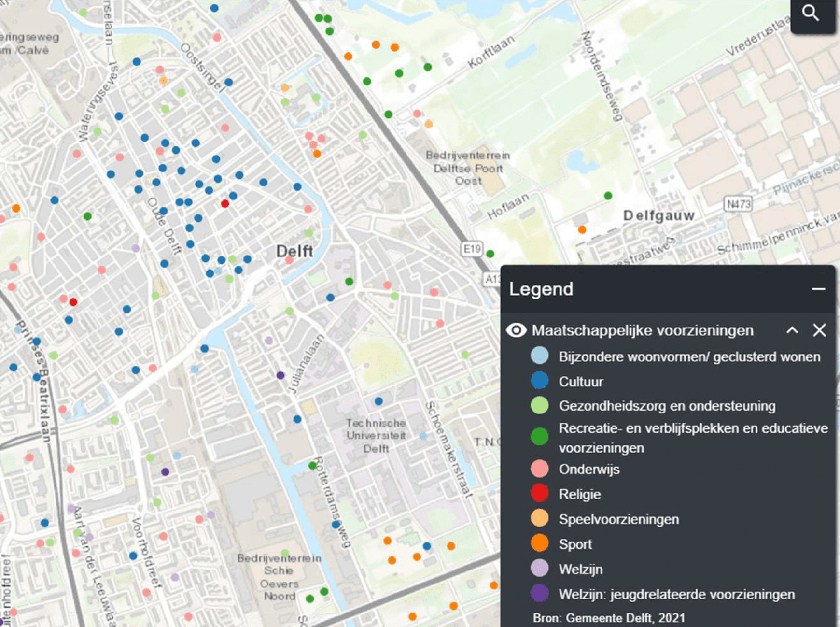The image size is (840, 627).
Task: Select 'Maatschappelijke voorzieningen' layer title
Action: coord(643,330)
